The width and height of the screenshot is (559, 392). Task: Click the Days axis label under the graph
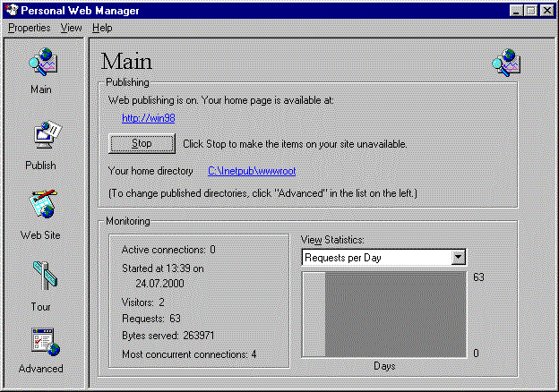coord(384,366)
